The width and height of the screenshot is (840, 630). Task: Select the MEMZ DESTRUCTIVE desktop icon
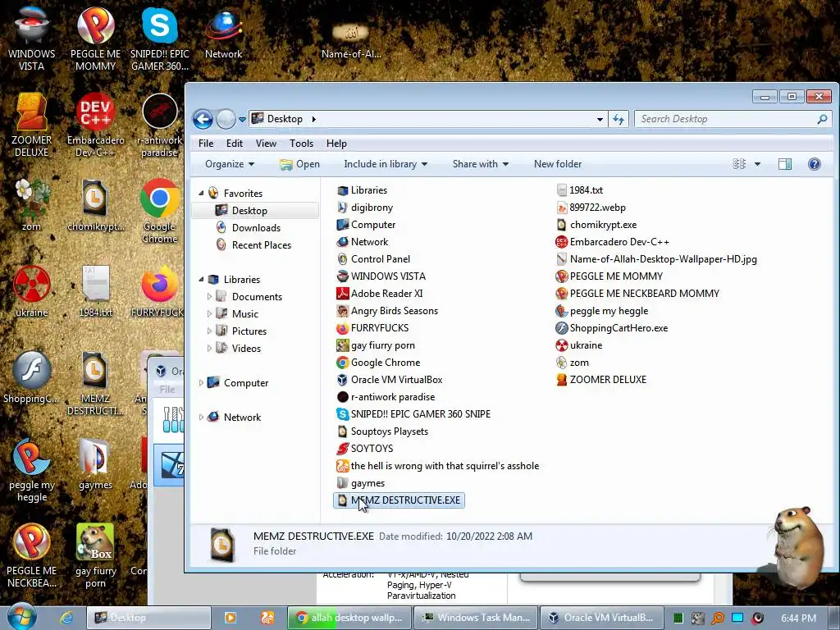(x=95, y=383)
